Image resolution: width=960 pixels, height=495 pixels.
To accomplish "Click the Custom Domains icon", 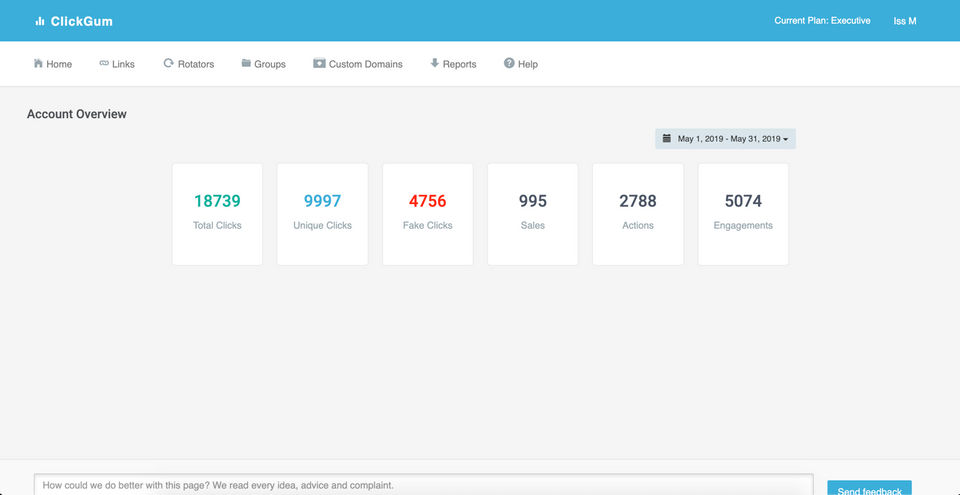I will click(x=319, y=63).
